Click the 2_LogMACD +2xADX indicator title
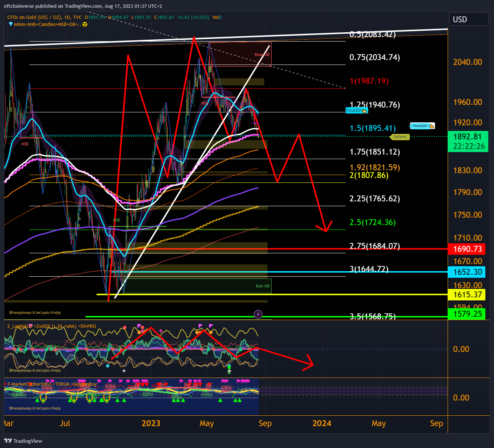The height and width of the screenshot is (448, 494). click(x=52, y=326)
